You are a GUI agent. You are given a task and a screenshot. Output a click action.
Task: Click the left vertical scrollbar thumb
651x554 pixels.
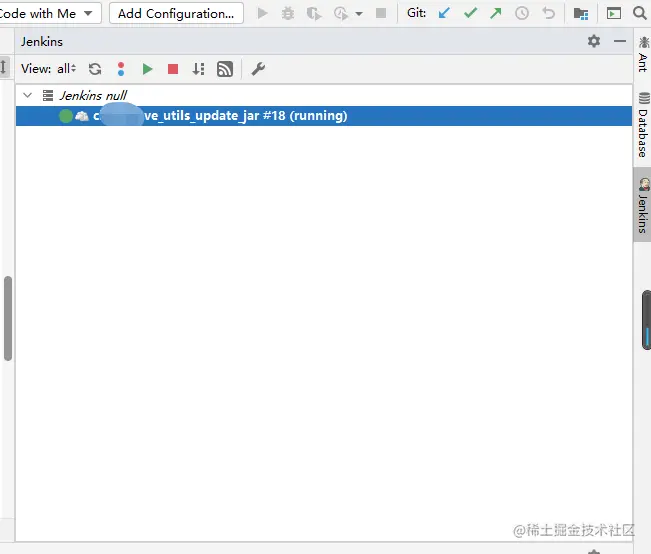(x=8, y=319)
